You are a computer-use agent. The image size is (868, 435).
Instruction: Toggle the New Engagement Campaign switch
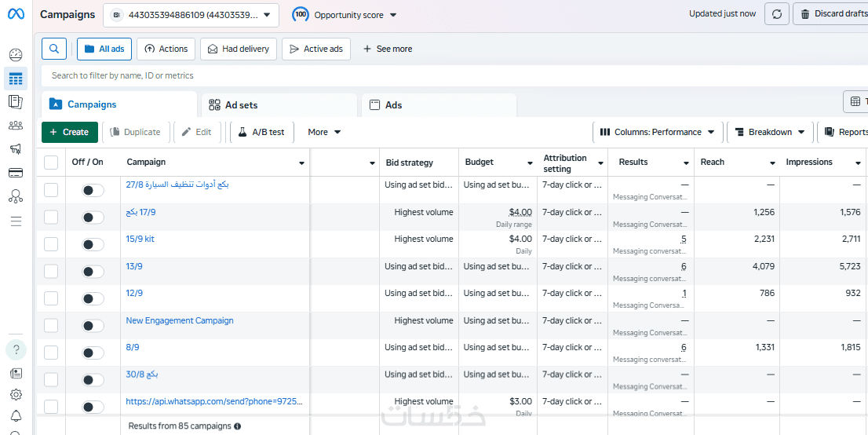(93, 326)
